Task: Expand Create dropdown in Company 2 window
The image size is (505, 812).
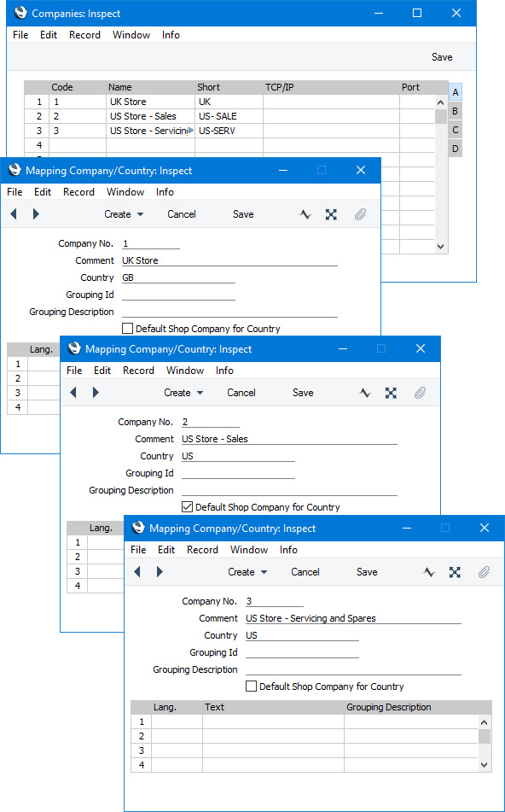Action: pos(183,393)
